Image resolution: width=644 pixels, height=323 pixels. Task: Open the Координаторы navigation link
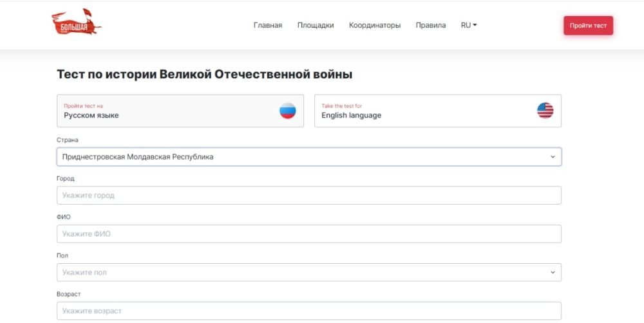[375, 26]
